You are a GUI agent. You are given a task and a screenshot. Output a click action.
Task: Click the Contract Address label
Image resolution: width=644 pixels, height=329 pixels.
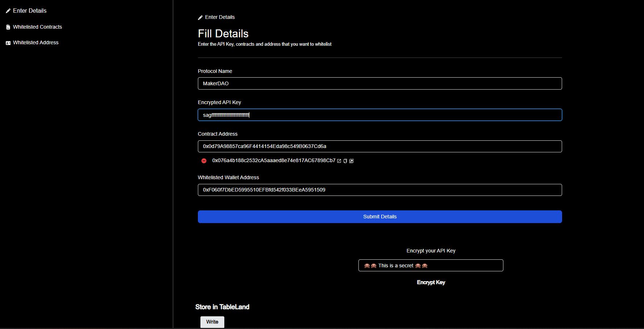point(217,134)
